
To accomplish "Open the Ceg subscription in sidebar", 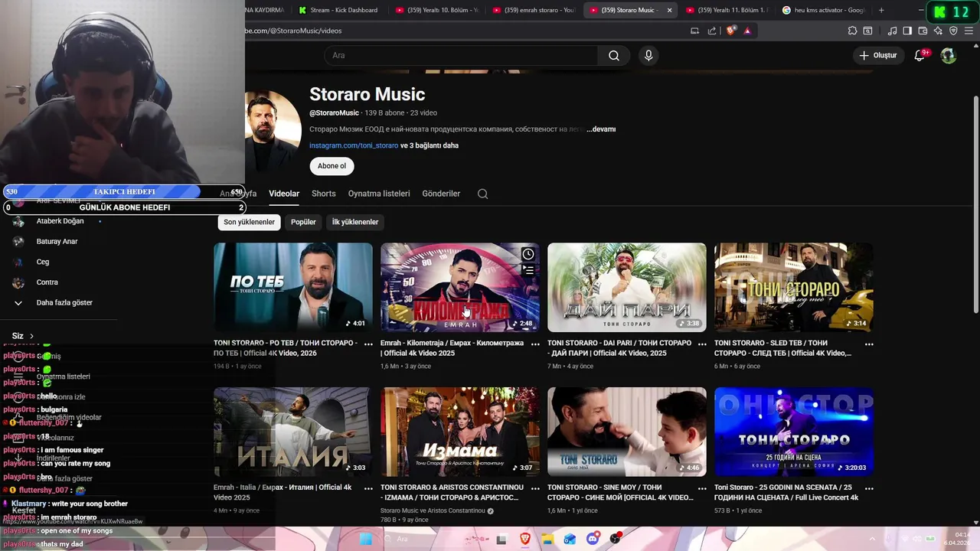I will [43, 262].
